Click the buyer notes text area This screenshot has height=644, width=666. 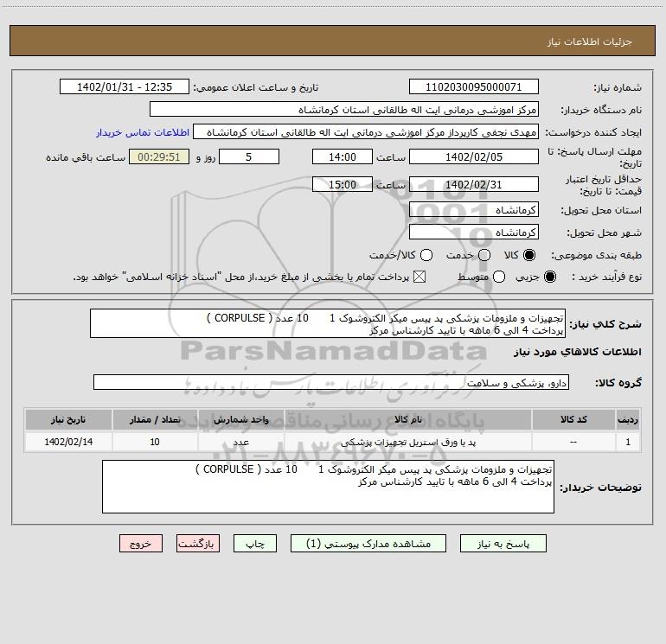328,487
